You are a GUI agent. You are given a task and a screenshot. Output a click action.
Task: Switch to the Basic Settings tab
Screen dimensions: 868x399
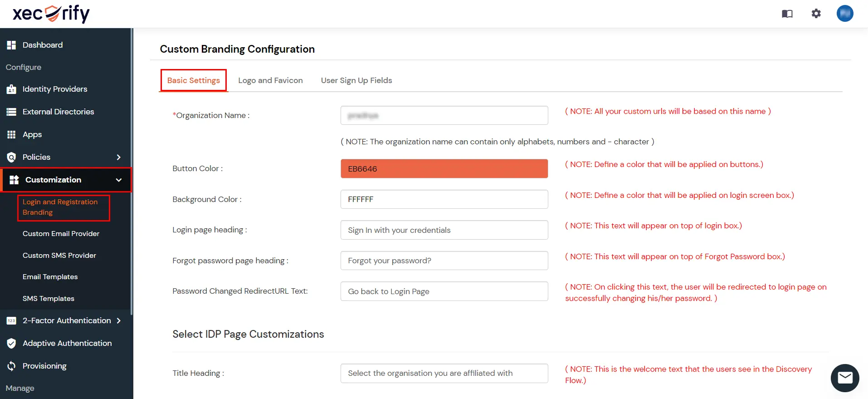click(x=194, y=80)
